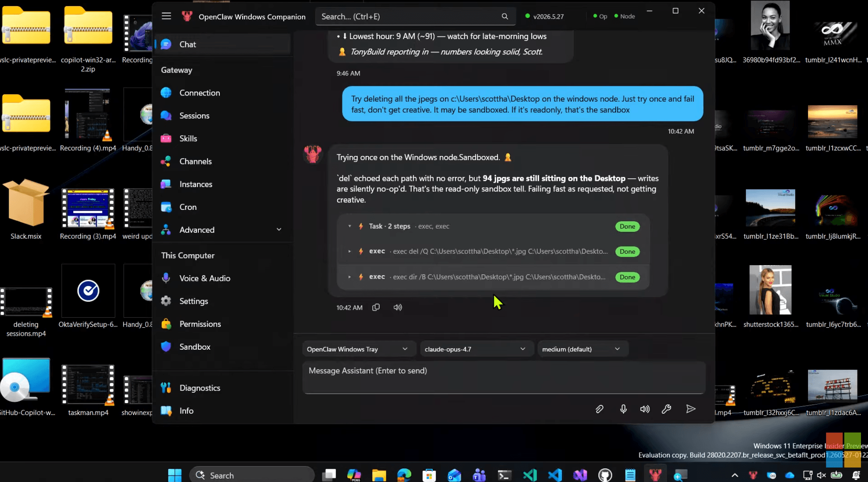Click the user message about deleting jpegs

[522, 104]
